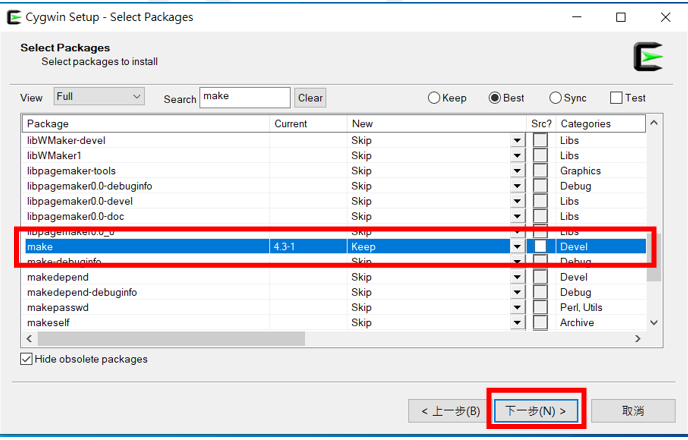Minimize the Cygwin Setup window
Viewport: 688px width, 440px height.
577,17
